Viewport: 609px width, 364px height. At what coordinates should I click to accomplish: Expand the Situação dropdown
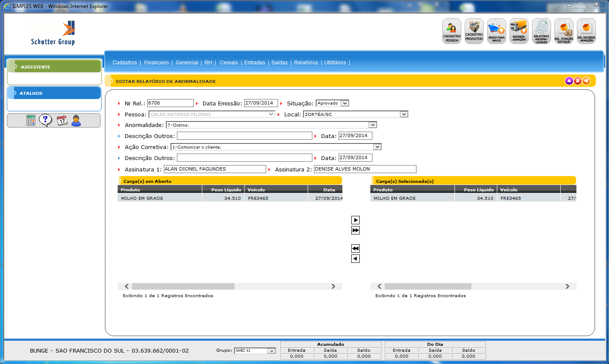(x=345, y=103)
